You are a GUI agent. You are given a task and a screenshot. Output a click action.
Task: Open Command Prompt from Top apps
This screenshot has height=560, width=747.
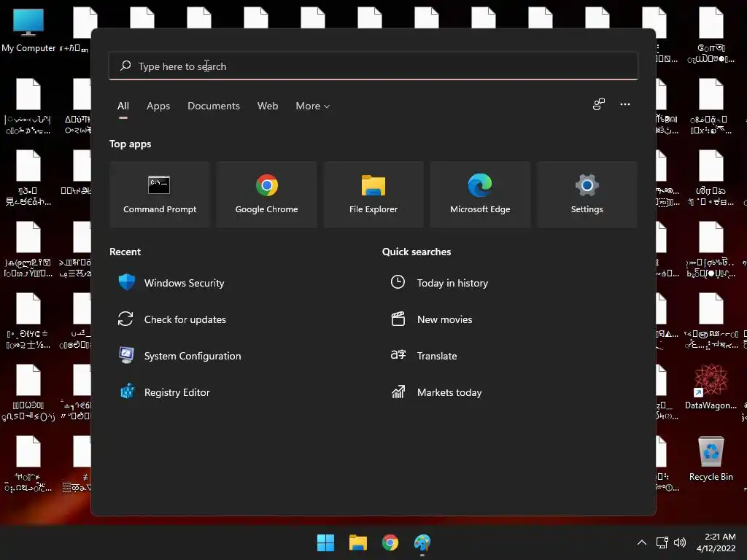160,194
